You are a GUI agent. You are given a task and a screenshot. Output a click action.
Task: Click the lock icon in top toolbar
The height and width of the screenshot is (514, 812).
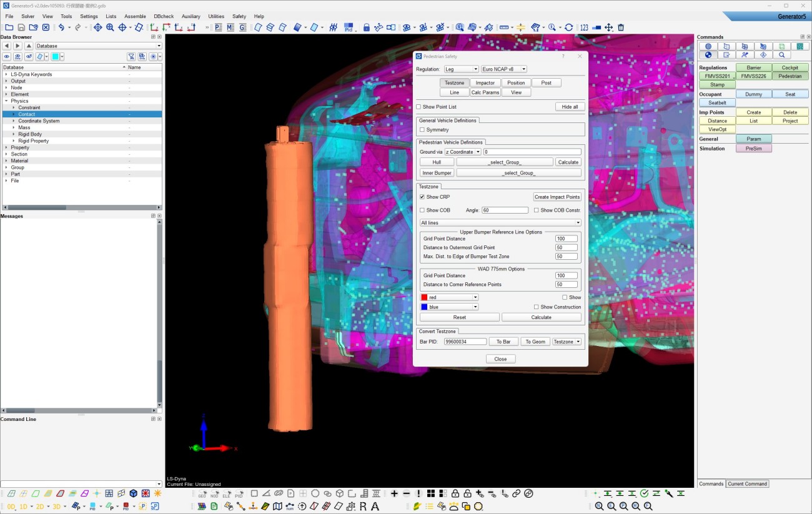[367, 27]
